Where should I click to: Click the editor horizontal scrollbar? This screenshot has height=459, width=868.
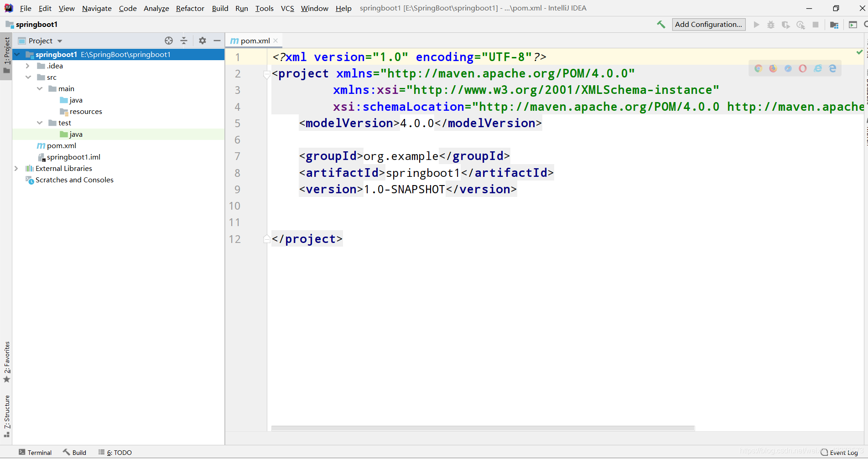[x=483, y=428]
